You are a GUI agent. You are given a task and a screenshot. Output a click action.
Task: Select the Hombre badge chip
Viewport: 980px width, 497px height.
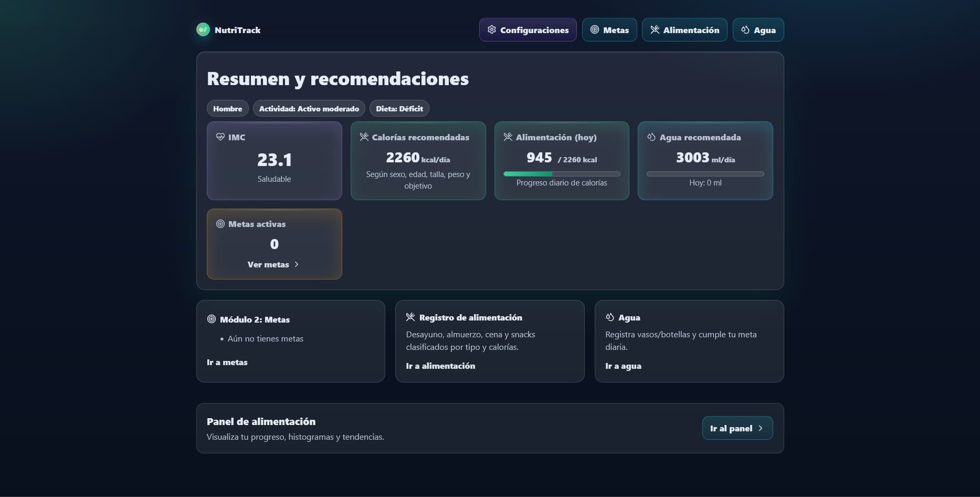pos(227,108)
